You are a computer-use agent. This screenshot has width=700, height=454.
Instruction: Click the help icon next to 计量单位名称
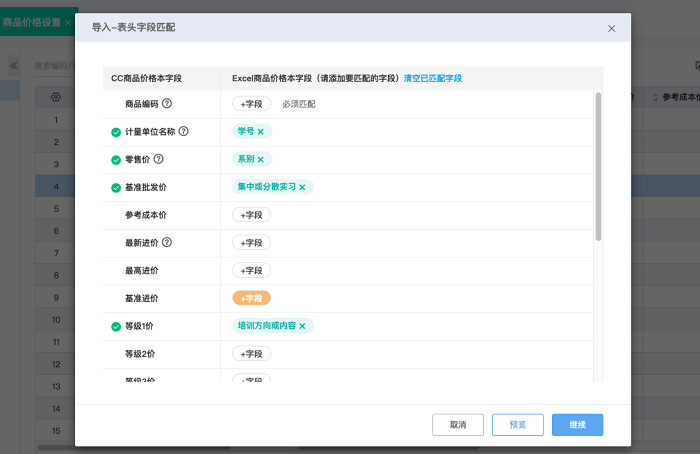(x=183, y=131)
